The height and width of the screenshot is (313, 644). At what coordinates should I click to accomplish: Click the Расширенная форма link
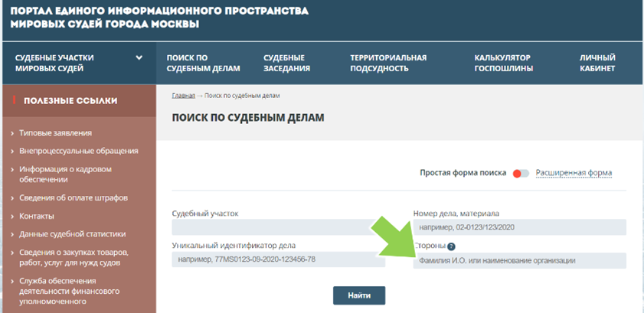point(574,173)
